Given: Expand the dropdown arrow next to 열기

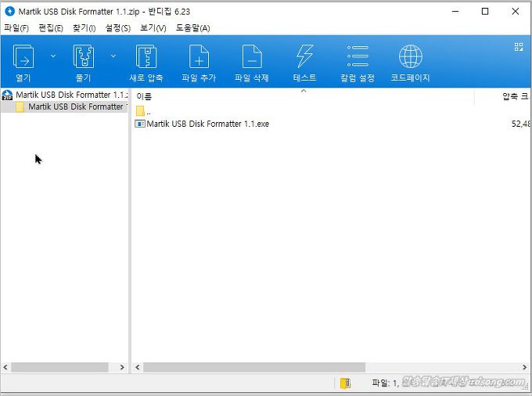Looking at the screenshot, I should coord(53,56).
